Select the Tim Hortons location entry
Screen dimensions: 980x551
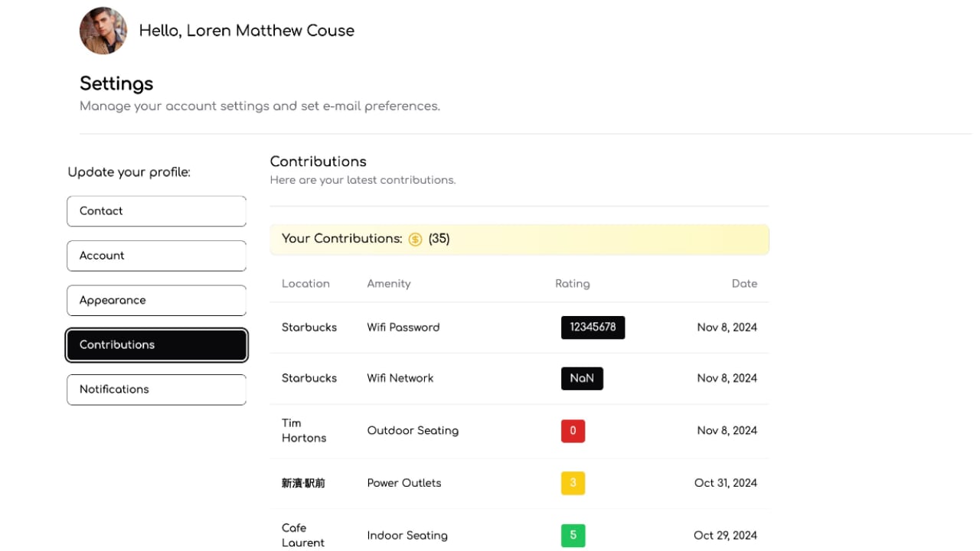(x=304, y=430)
